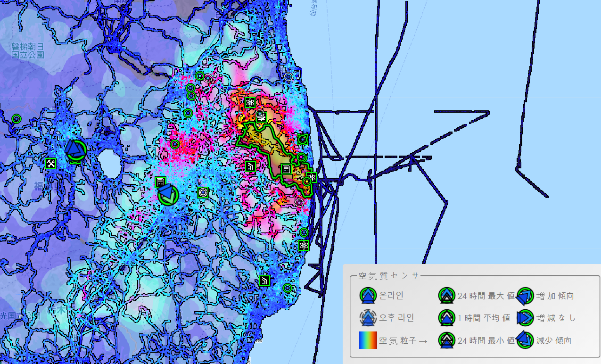The image size is (601, 364).
Task: Click the 減少傾向 trend legend icon
Action: click(525, 340)
